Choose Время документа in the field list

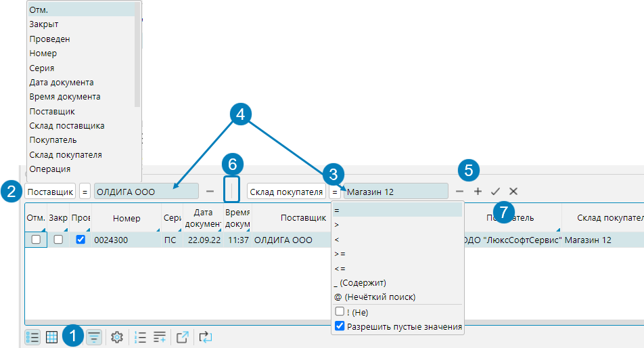[x=81, y=97]
